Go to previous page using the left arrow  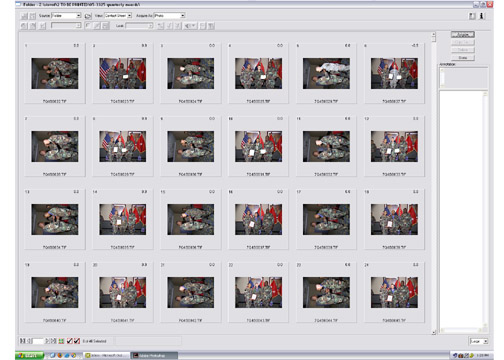click(29, 341)
